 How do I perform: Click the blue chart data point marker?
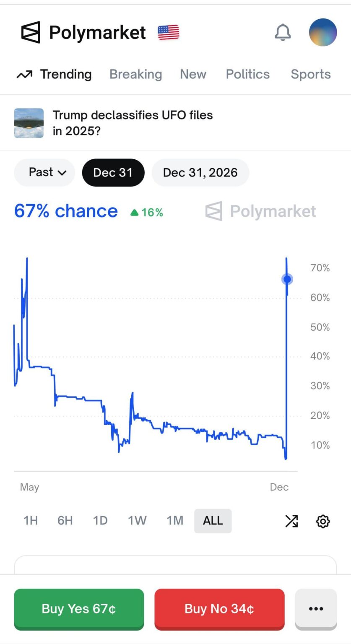287,279
